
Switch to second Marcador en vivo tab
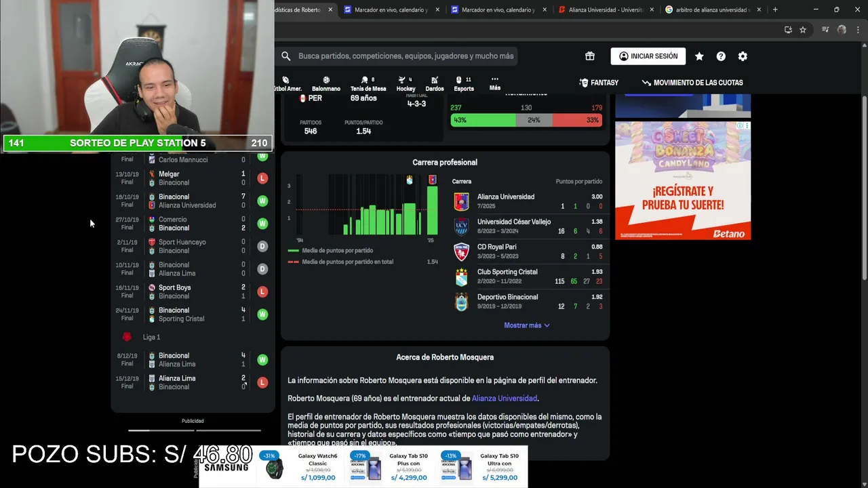pyautogui.click(x=499, y=9)
